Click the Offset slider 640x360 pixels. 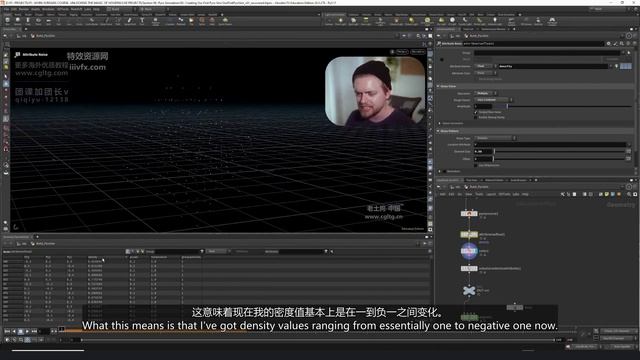(x=559, y=158)
